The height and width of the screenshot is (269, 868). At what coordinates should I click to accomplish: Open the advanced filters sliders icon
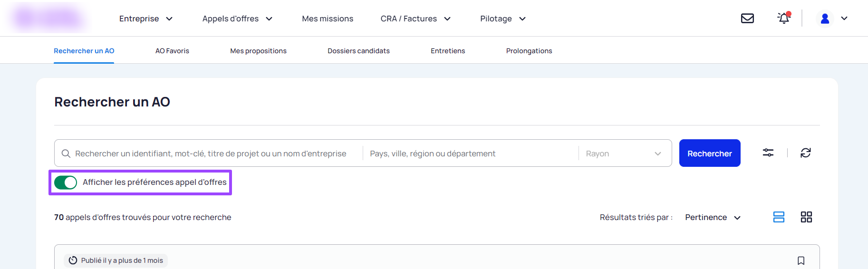tap(768, 153)
